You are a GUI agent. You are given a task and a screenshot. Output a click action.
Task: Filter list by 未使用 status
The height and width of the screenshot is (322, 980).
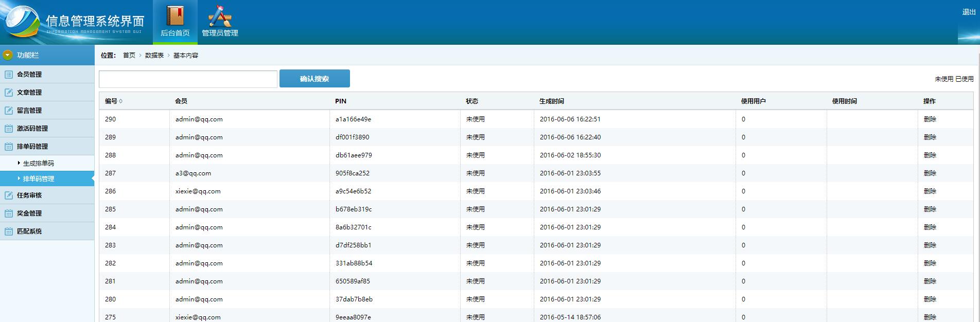[944, 79]
